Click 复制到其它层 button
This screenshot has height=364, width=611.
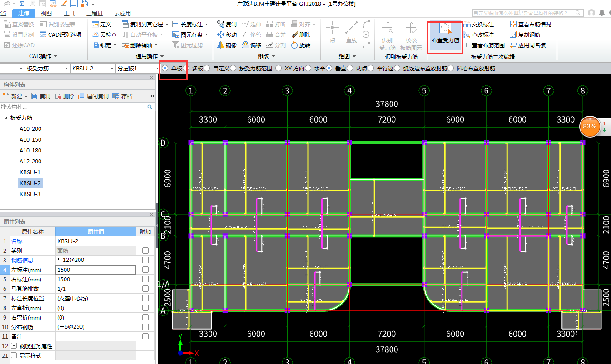[145, 24]
